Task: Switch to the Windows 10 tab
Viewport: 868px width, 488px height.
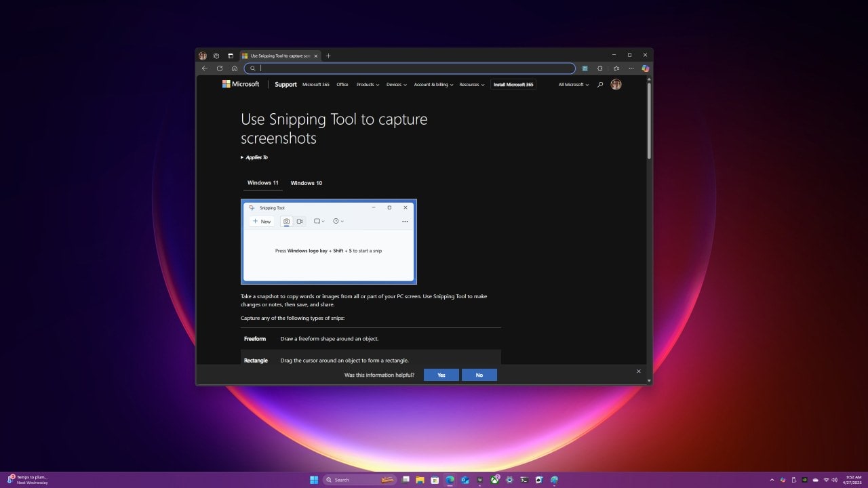Action: click(306, 182)
